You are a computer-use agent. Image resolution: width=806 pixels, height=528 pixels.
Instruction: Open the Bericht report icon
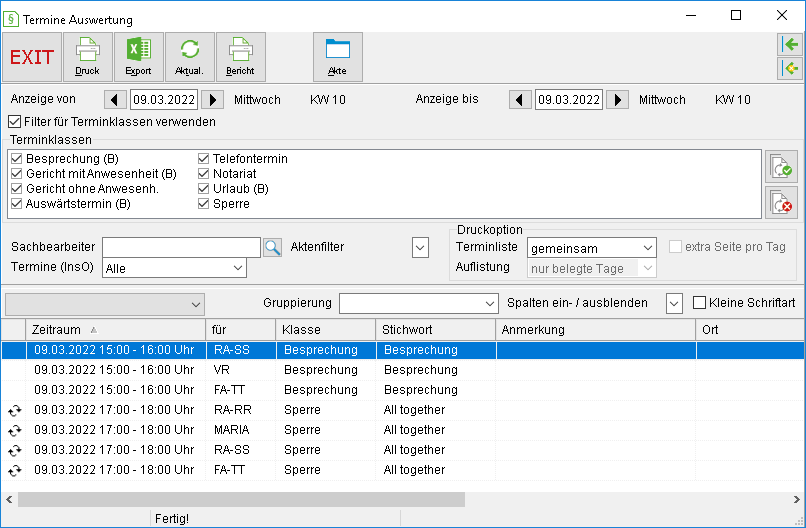tap(241, 57)
